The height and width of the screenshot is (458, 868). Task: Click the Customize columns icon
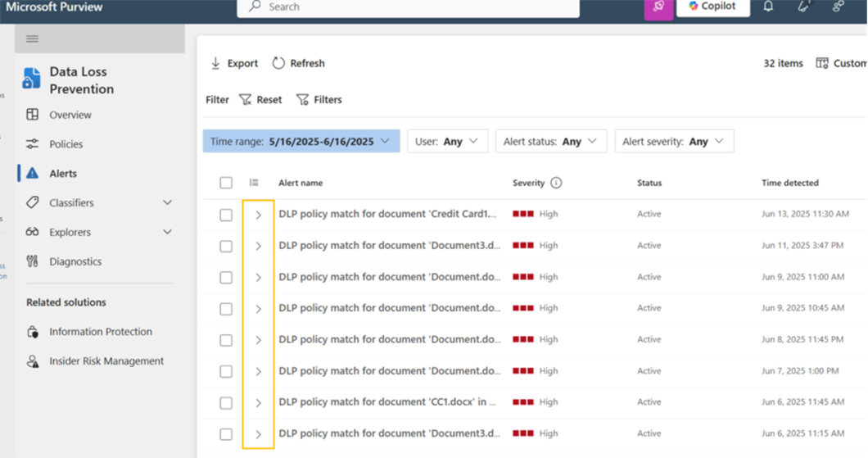822,63
